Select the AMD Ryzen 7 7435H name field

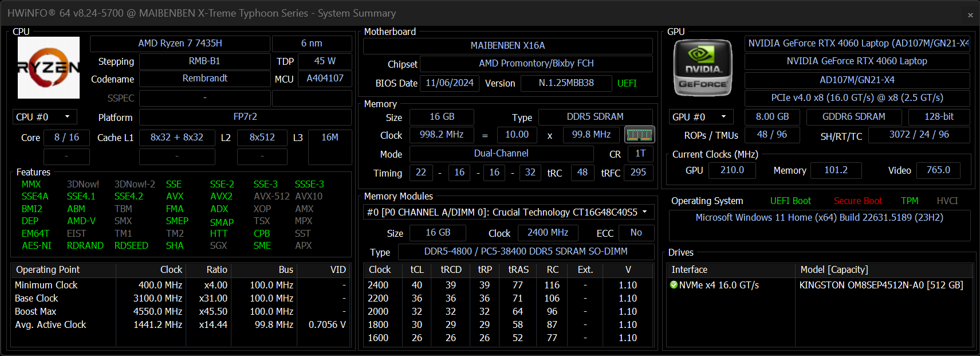click(180, 44)
